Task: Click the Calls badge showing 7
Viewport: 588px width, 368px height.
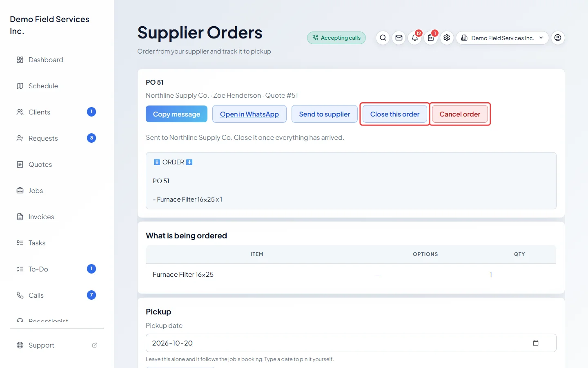Action: [x=91, y=295]
